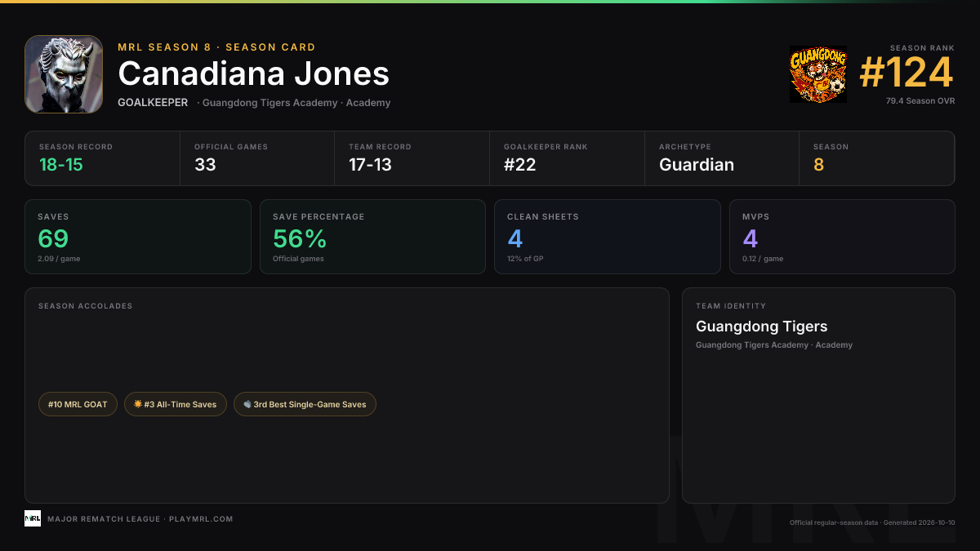
Task: Click the MVPs value "4"
Action: click(750, 238)
